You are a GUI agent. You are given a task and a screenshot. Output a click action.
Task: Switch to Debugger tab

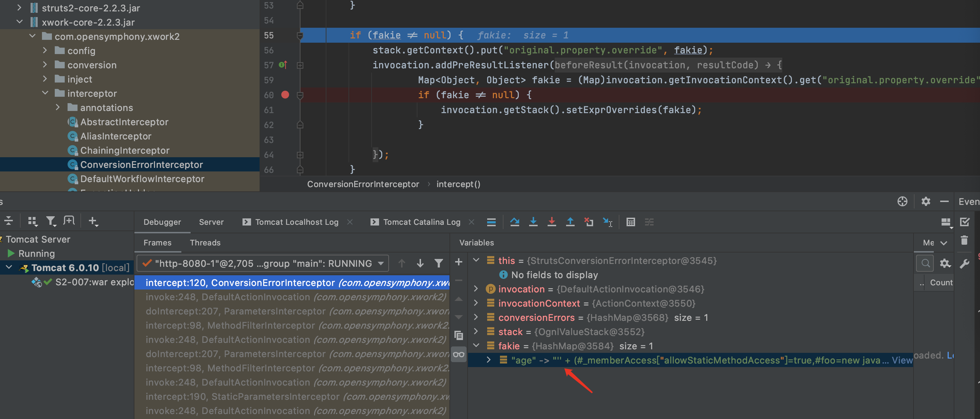coord(162,222)
